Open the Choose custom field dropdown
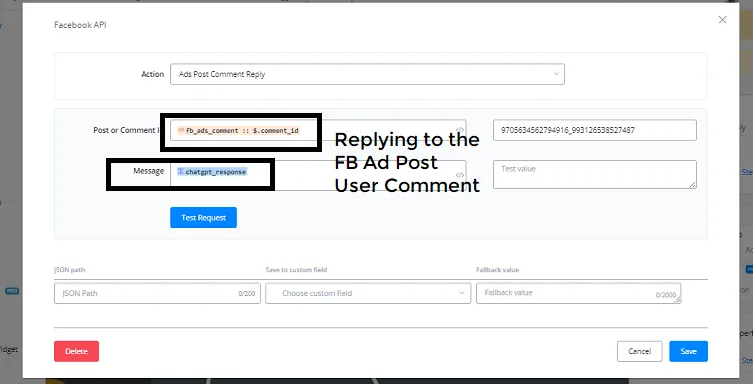 tap(368, 293)
